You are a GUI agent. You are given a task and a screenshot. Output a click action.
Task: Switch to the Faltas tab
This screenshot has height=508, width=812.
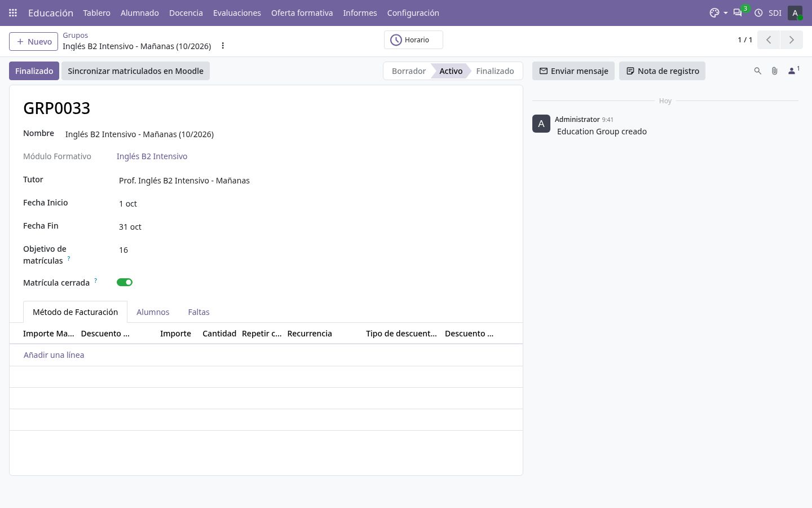coord(198,312)
